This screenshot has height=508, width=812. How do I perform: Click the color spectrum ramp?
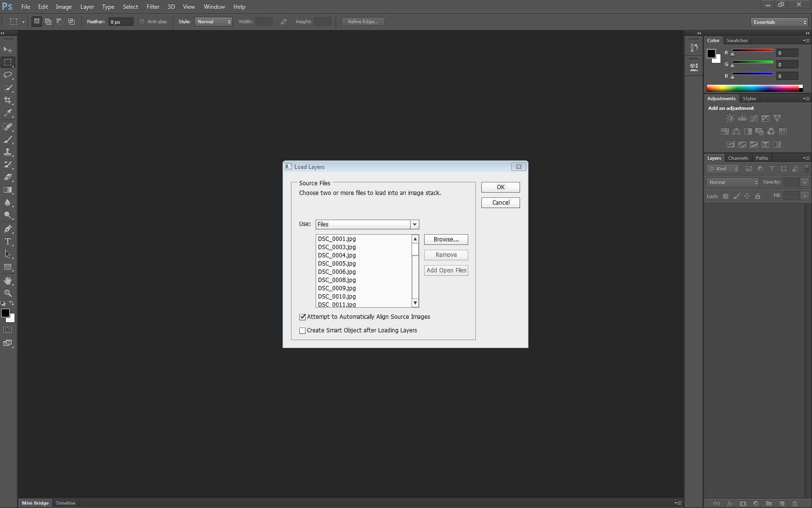[752, 88]
